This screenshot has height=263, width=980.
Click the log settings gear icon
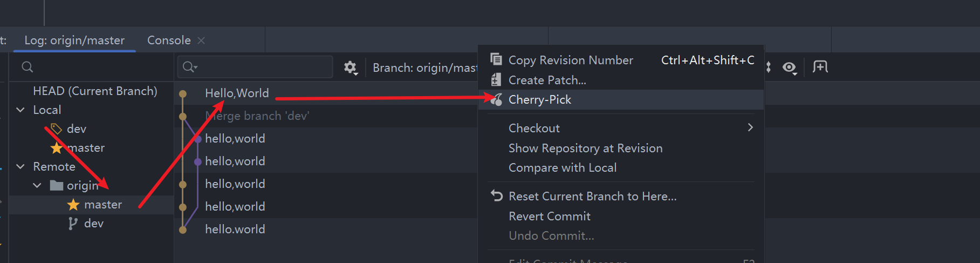[351, 68]
